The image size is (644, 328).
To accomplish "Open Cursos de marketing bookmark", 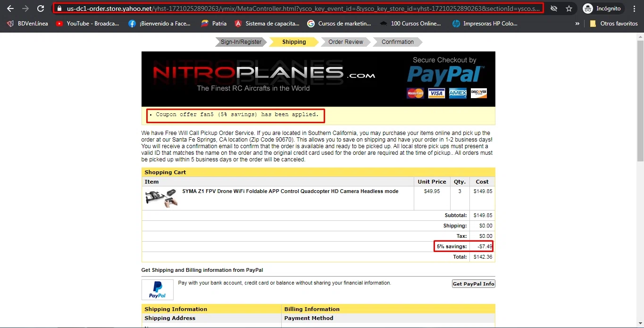I will (x=339, y=23).
